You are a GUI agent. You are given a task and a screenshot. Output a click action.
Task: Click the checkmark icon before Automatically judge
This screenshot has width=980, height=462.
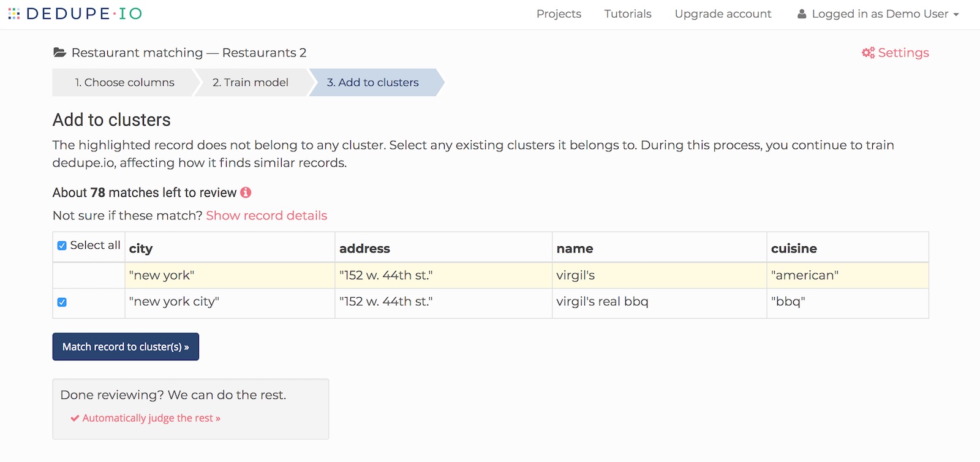75,418
